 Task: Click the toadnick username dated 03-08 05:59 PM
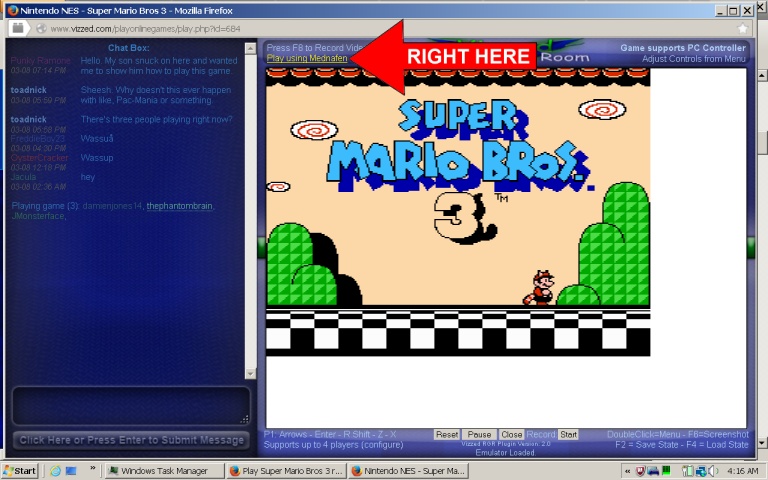(x=28, y=90)
